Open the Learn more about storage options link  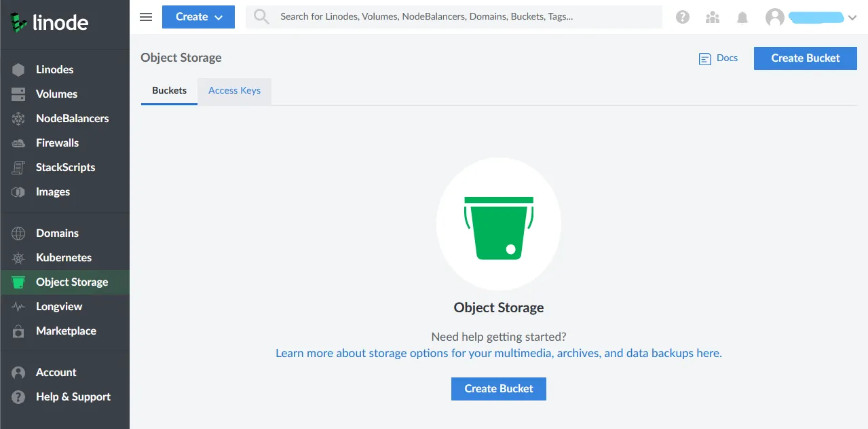click(x=499, y=353)
